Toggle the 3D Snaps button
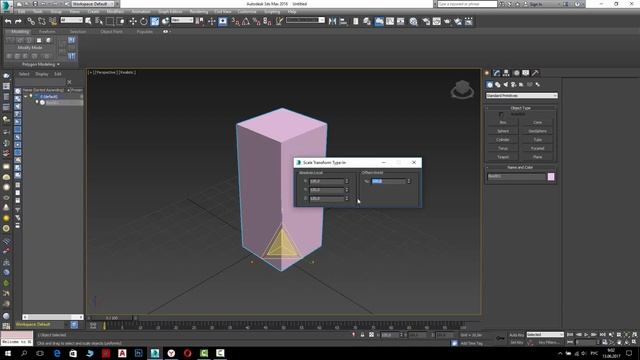Viewport: 640px width, 360px height. tap(235, 21)
